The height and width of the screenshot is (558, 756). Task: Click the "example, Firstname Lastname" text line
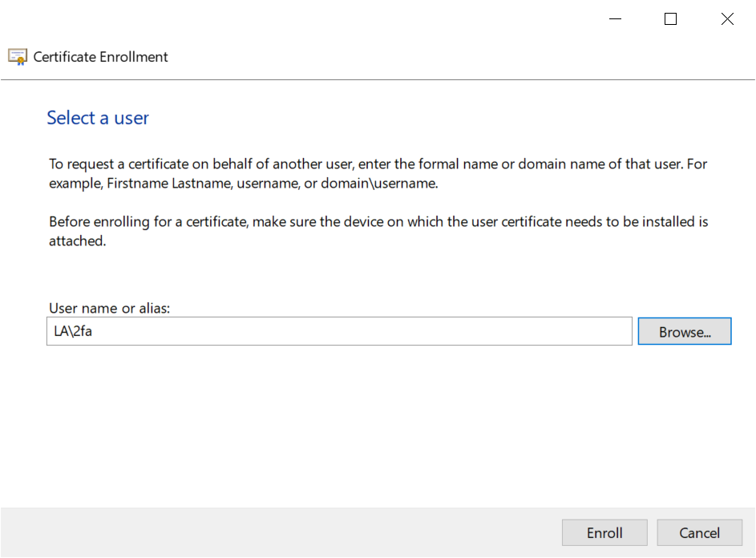(245, 183)
